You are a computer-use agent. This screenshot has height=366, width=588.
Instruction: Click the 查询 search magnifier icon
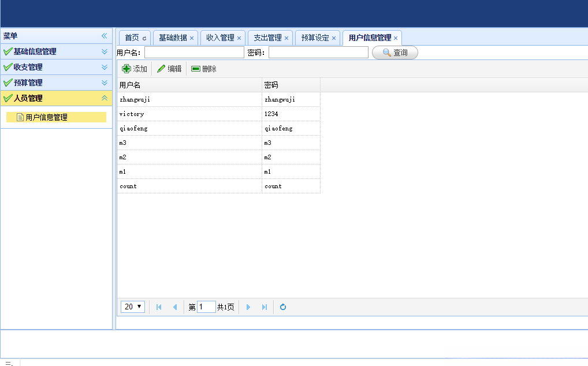coord(385,52)
